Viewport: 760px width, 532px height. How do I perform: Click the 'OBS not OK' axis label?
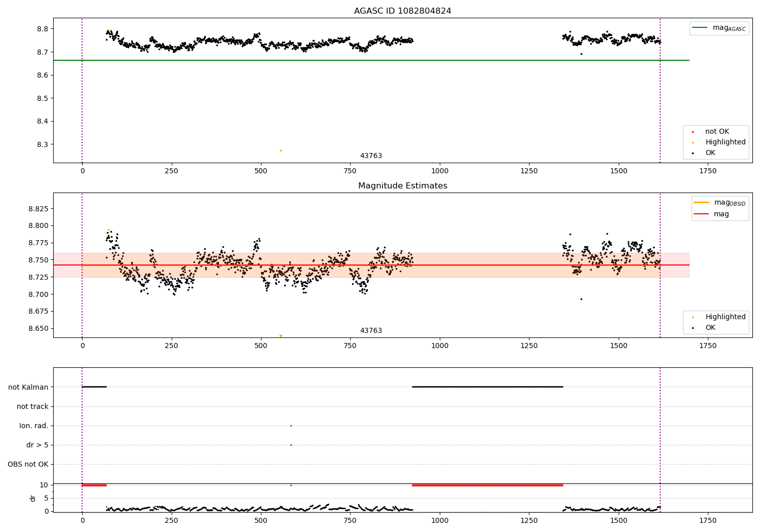28,464
